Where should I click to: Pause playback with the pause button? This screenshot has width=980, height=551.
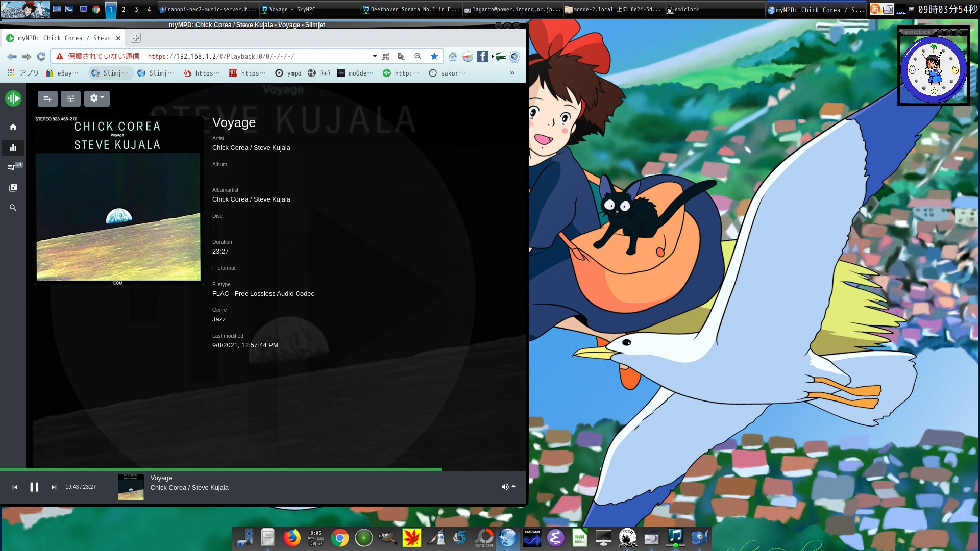point(34,487)
